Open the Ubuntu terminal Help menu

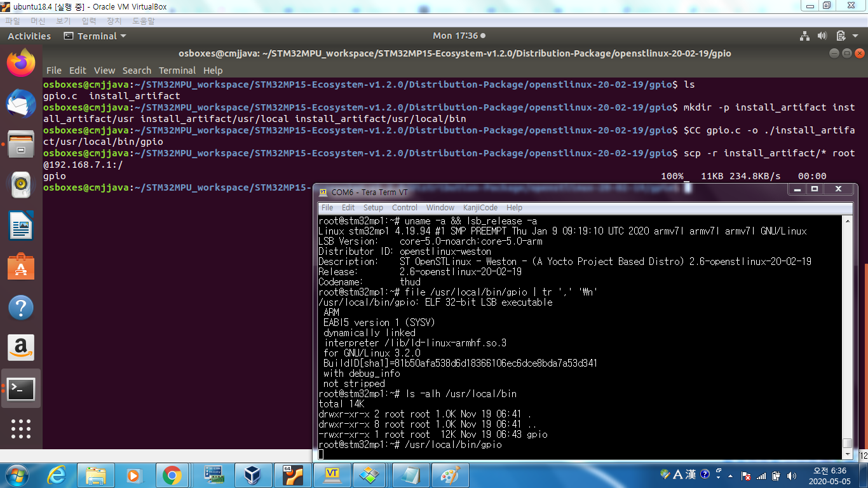click(x=213, y=71)
